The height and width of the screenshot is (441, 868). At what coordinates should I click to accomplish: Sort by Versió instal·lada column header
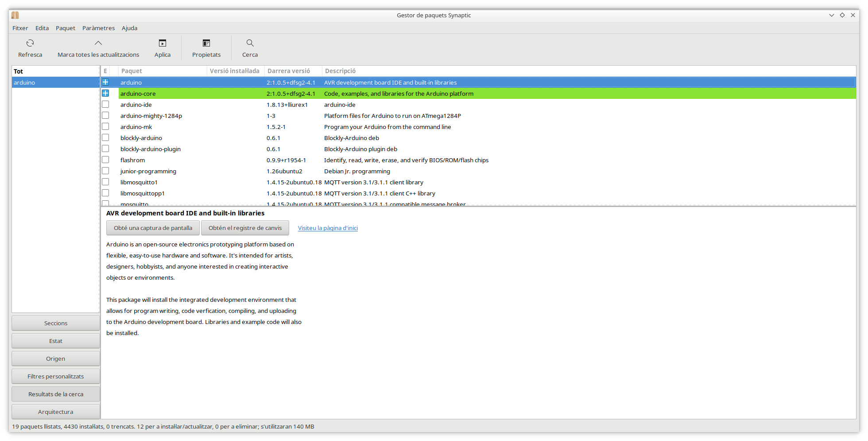click(235, 71)
